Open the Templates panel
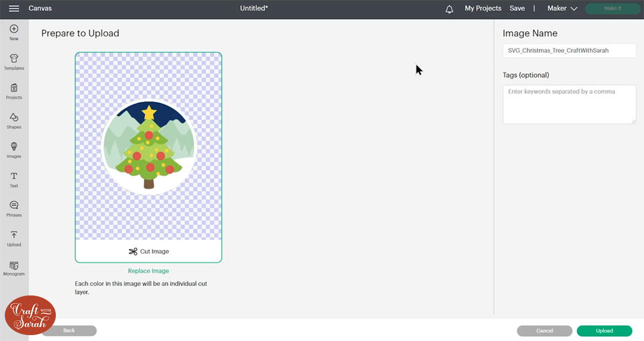Viewport: 644px width, 341px height. (14, 61)
